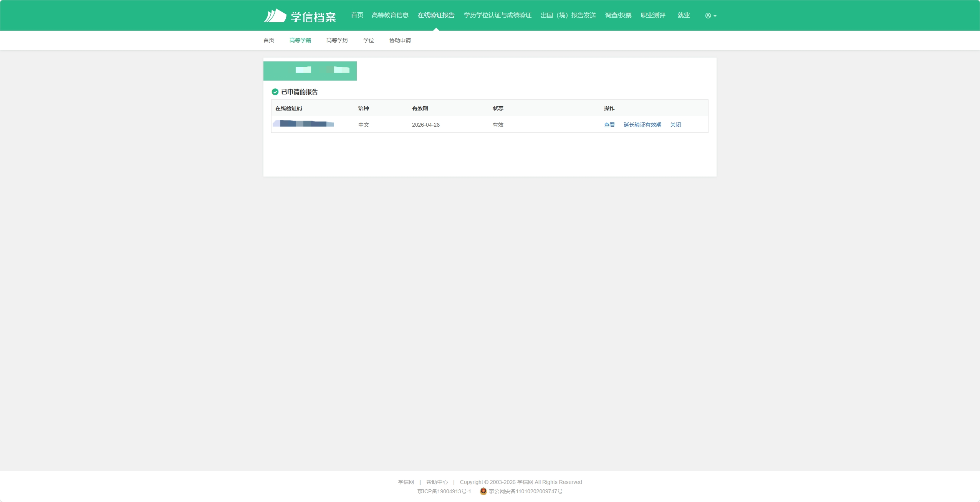
Task: Go to 首页 in top navigation
Action: (357, 15)
